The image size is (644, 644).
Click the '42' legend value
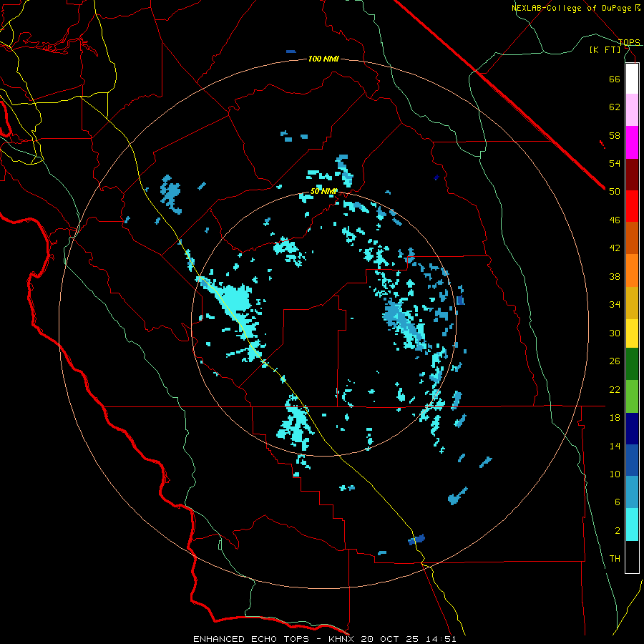click(615, 248)
